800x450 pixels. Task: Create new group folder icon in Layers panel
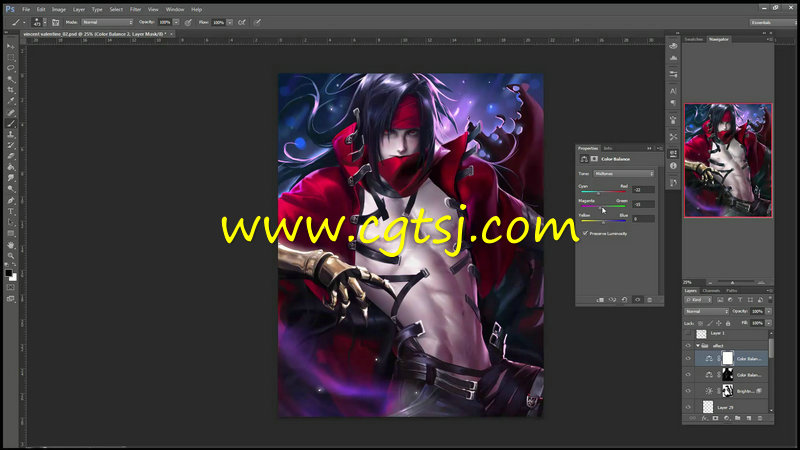click(x=738, y=418)
